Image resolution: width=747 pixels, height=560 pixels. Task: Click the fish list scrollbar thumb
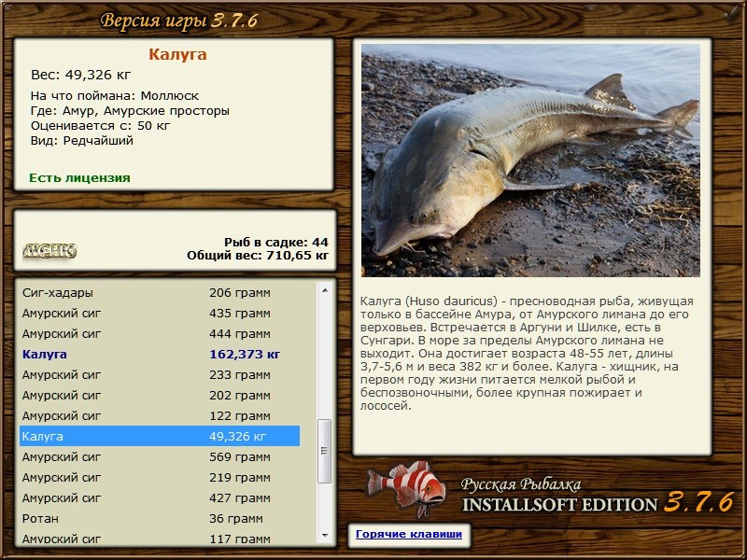click(325, 451)
